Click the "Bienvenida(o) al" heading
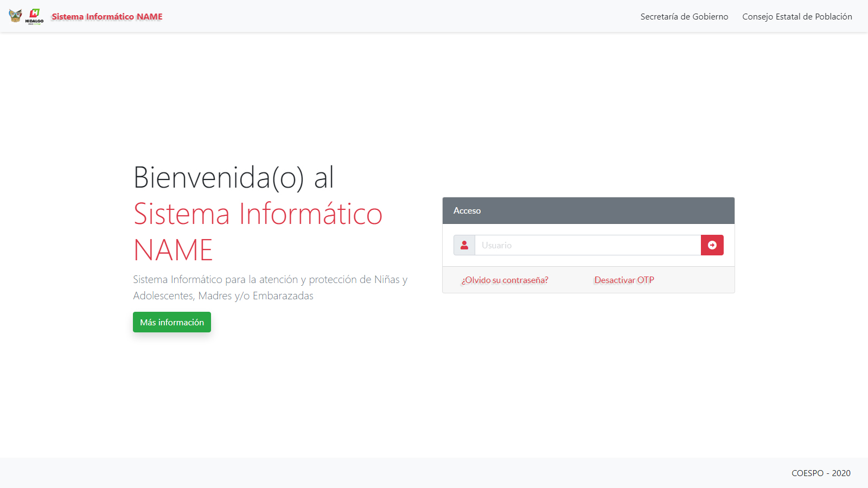 pos(234,177)
